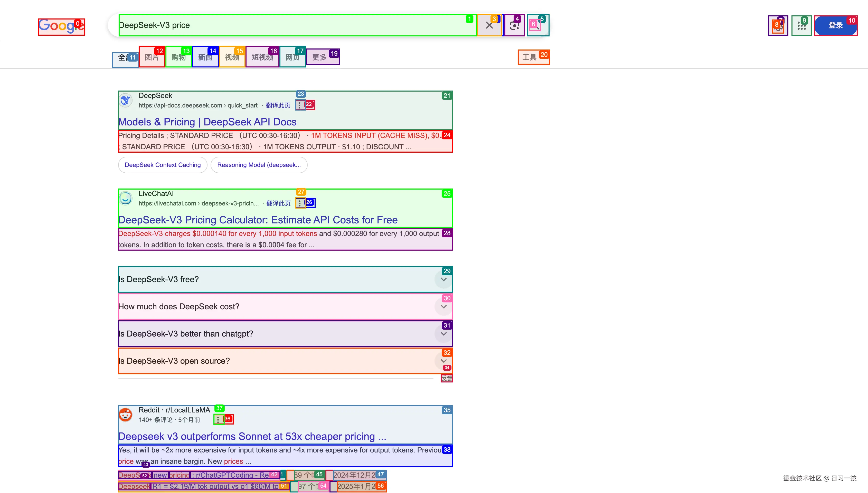Screen dimensions: 868x493
Task: Switch to the 图片 tab
Action: 152,57
